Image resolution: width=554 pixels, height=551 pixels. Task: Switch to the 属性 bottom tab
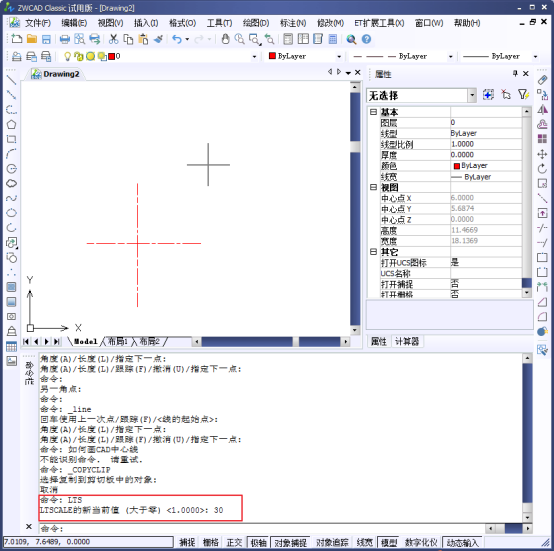click(x=379, y=342)
